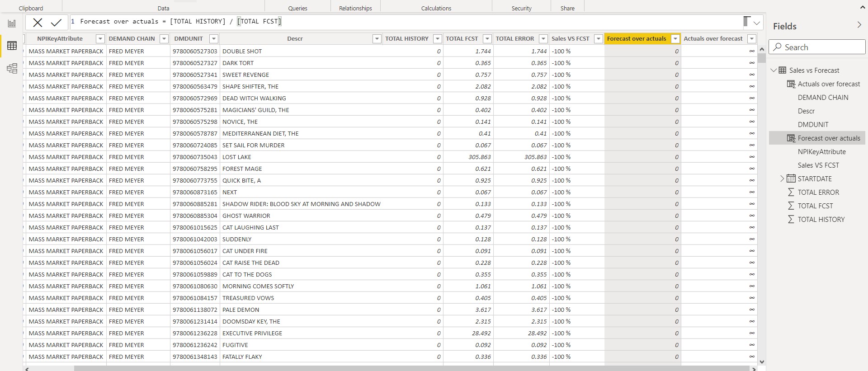Select NPIKeyAttribute field in Fields pane
868x371 pixels.
point(821,152)
